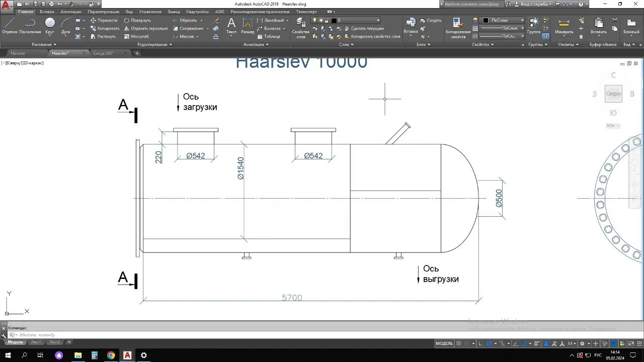Activate the Повернуть rotate command
The width and height of the screenshot is (644, 362).
click(x=137, y=21)
